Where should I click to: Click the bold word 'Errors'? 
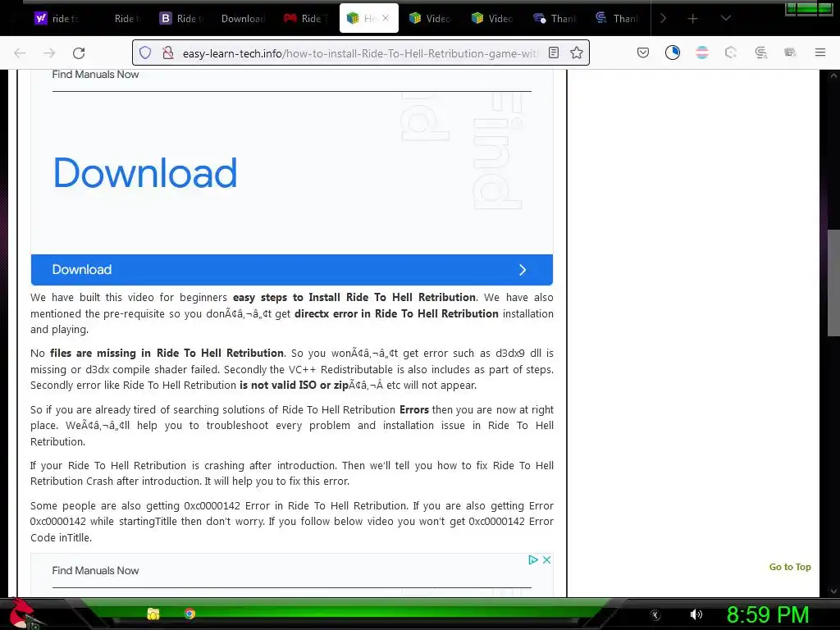[414, 410]
